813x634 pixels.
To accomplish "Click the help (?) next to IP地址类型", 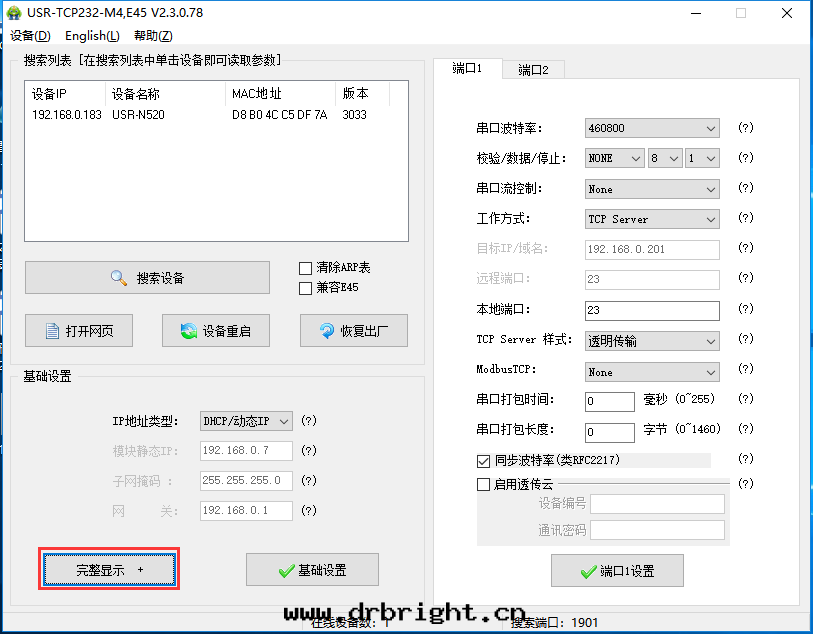I will click(x=309, y=421).
